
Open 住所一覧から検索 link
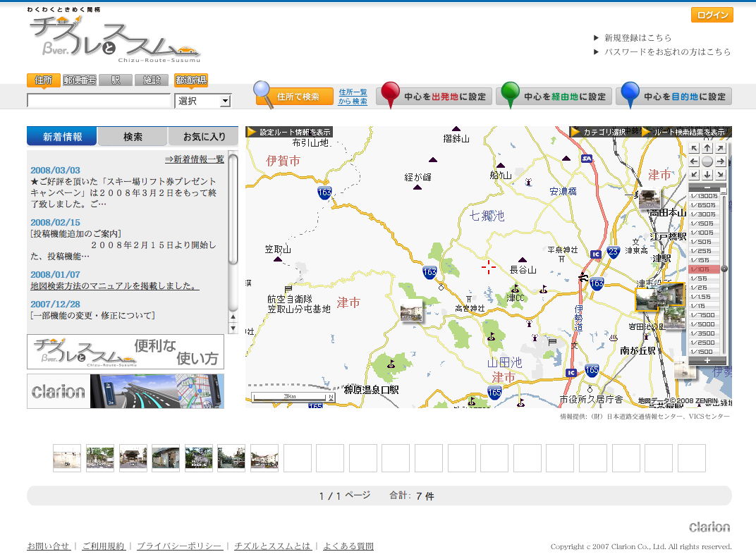353,97
